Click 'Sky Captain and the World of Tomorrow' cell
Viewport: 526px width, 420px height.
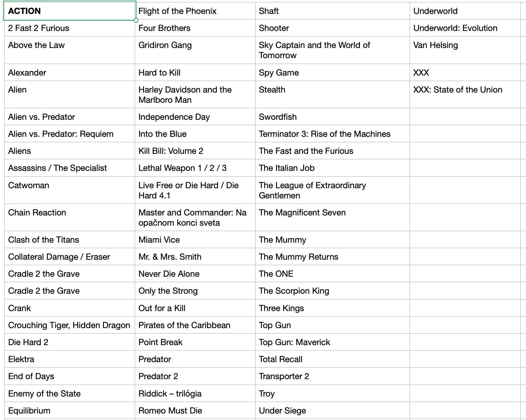pos(332,50)
